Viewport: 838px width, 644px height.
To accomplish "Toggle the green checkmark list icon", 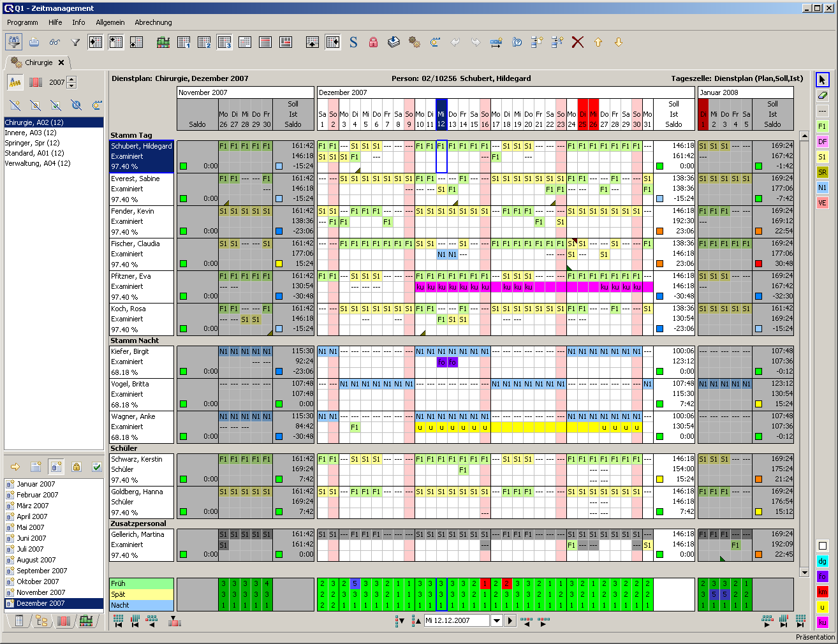I will point(97,467).
